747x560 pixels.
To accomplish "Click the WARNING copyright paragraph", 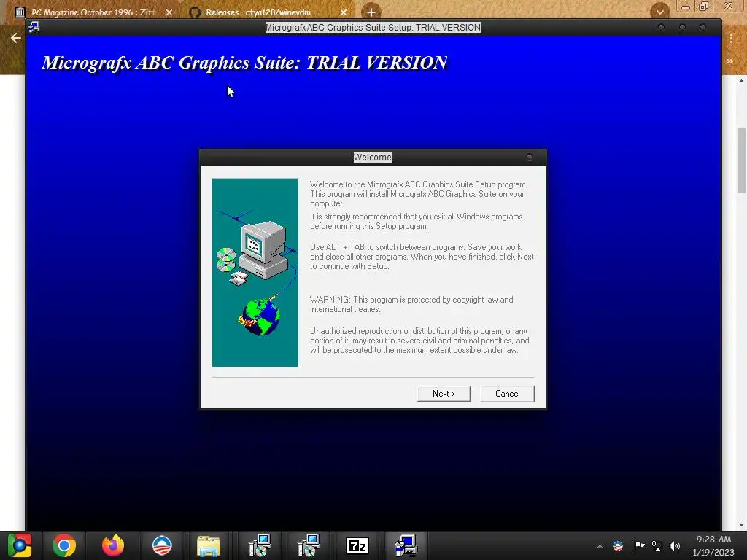I will click(x=411, y=304).
